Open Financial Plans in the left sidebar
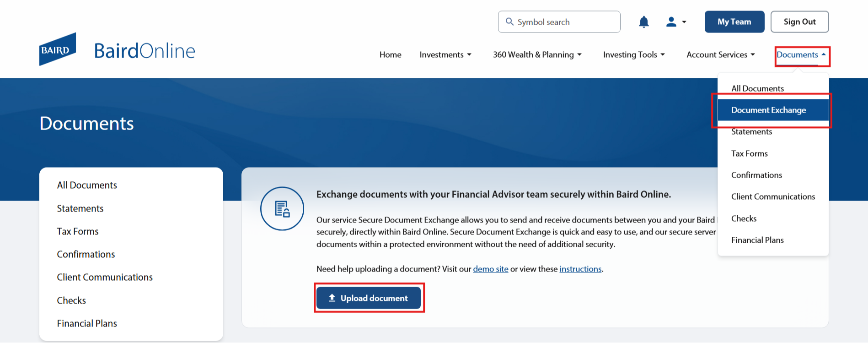Image resolution: width=868 pixels, height=343 pixels. pyautogui.click(x=87, y=323)
